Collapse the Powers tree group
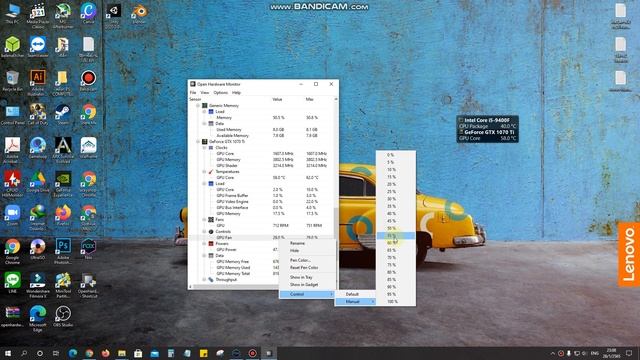Image resolution: width=640 pixels, height=360 pixels. 204,244
